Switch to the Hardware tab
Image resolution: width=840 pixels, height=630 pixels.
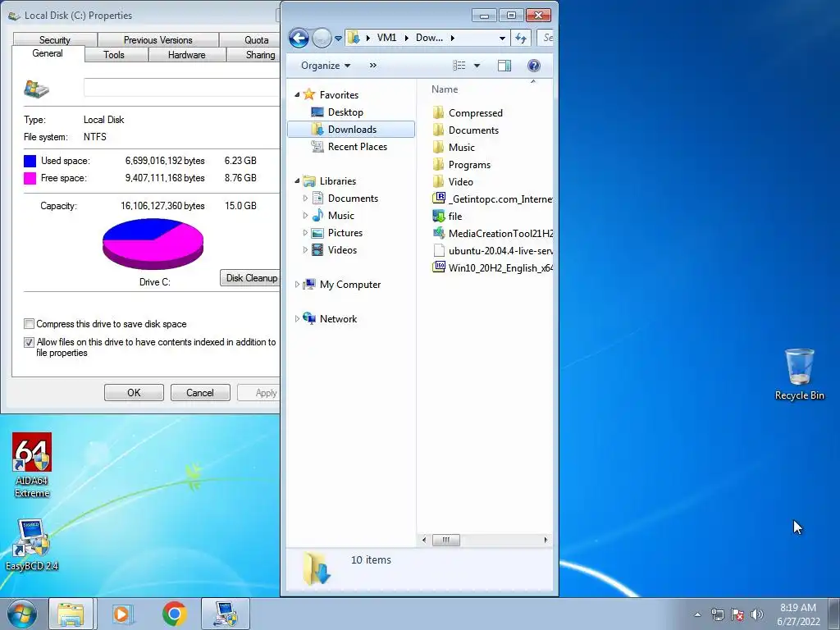[x=186, y=55]
